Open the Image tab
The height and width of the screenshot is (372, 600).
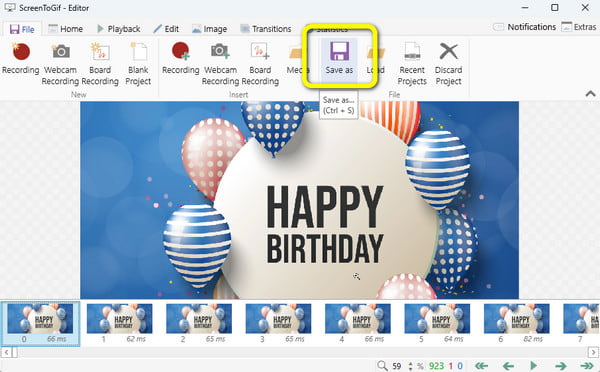[x=210, y=29]
